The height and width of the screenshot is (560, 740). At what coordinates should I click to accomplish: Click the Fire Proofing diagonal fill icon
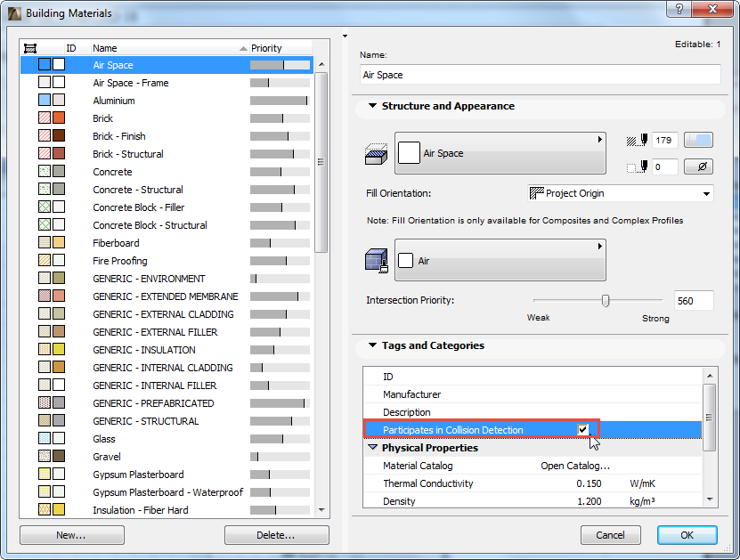click(45, 261)
